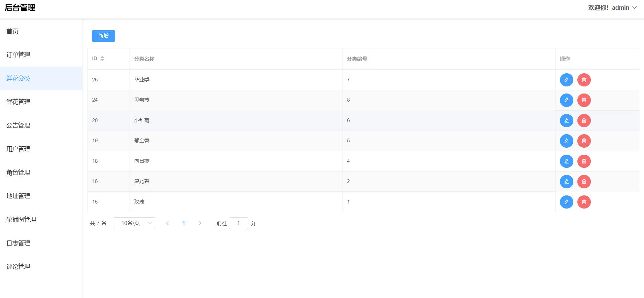Select the 郁金香 name cell
The width and height of the screenshot is (644, 298).
pos(236,141)
